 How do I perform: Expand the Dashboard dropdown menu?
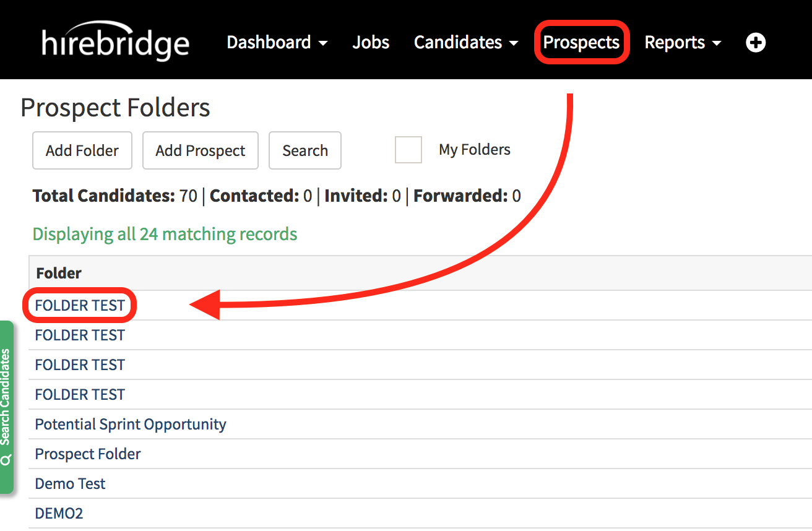click(x=277, y=43)
